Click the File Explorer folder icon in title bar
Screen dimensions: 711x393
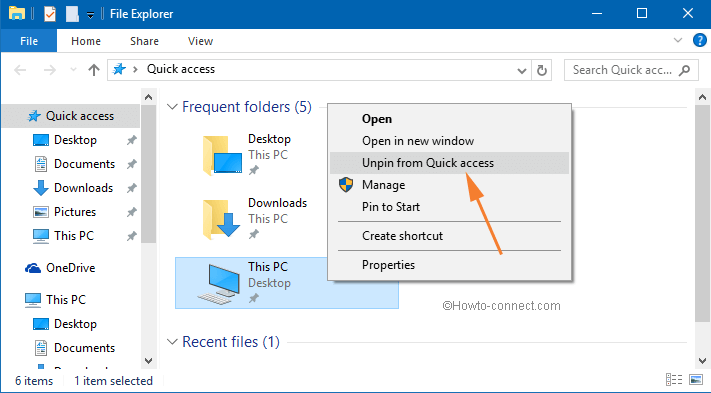[17, 14]
